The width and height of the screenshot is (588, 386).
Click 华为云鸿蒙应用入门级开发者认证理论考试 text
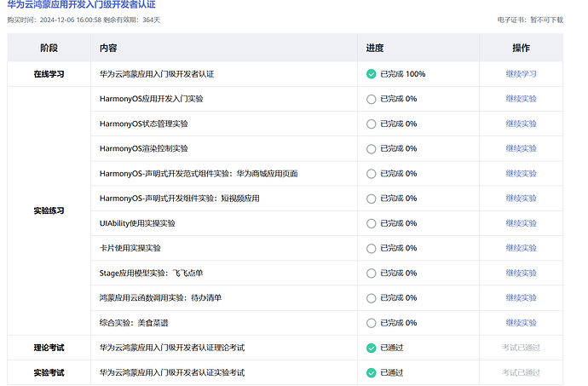point(172,348)
